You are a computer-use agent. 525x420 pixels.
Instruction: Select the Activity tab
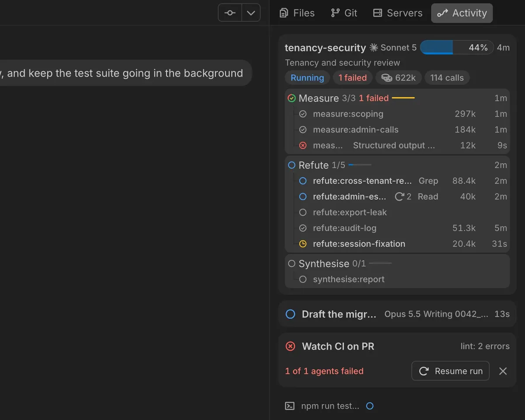click(462, 13)
